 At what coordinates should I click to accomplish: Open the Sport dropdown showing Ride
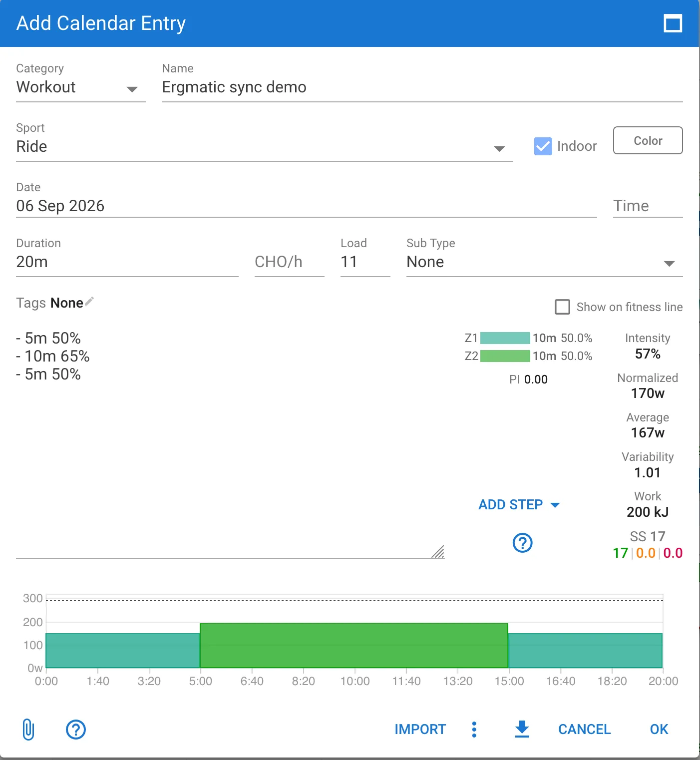(x=265, y=147)
